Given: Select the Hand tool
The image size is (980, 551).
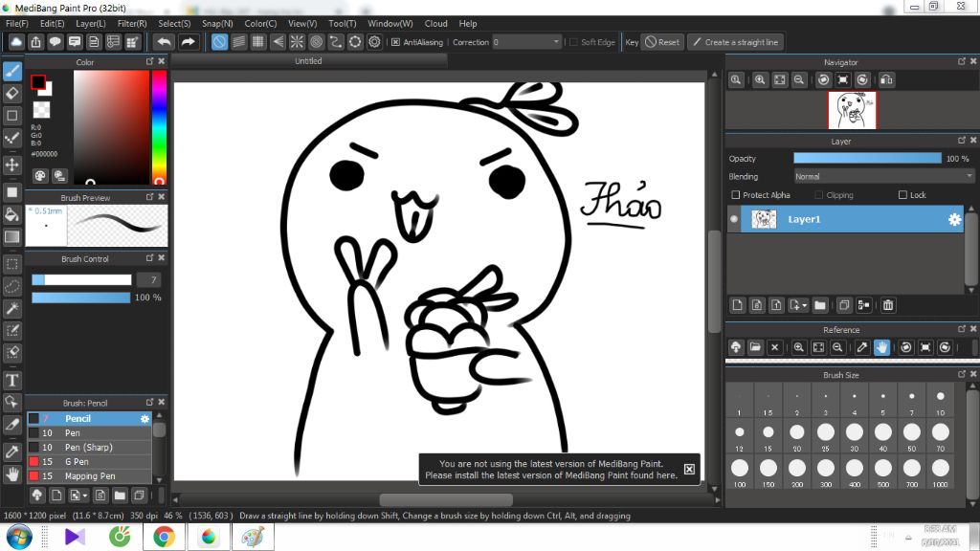Looking at the screenshot, I should coord(12,474).
